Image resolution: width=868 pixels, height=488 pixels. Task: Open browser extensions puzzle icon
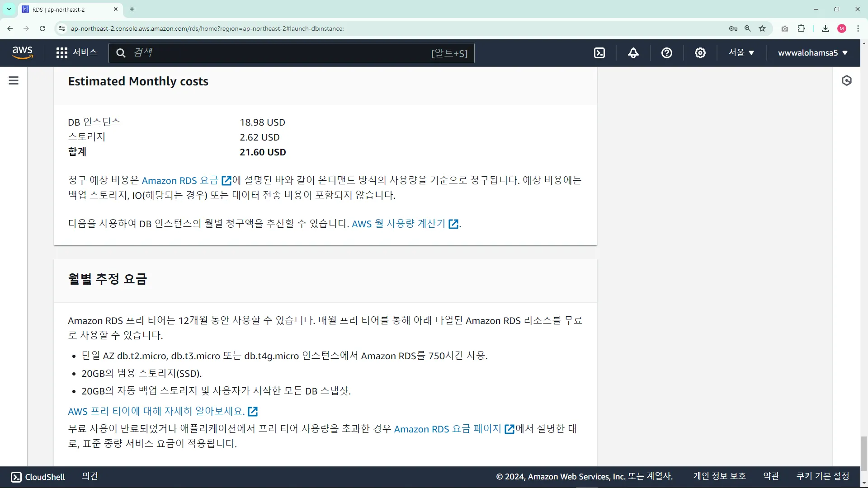(x=801, y=28)
